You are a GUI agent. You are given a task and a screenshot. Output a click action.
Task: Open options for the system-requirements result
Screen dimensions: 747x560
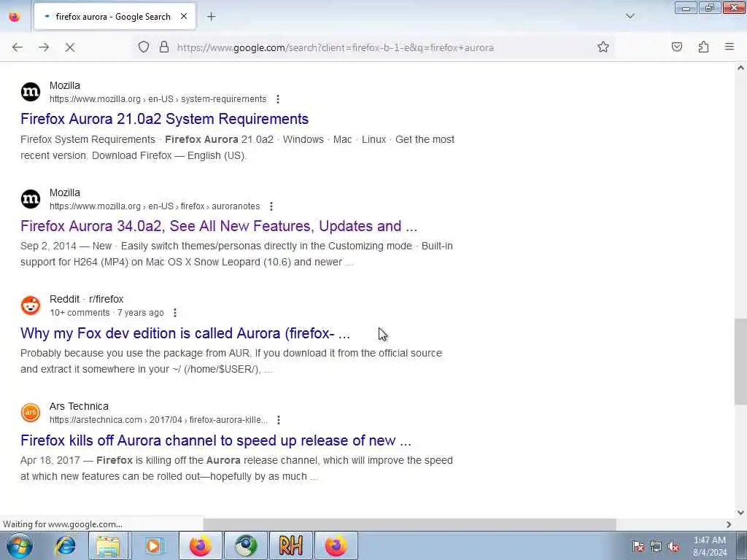(278, 99)
